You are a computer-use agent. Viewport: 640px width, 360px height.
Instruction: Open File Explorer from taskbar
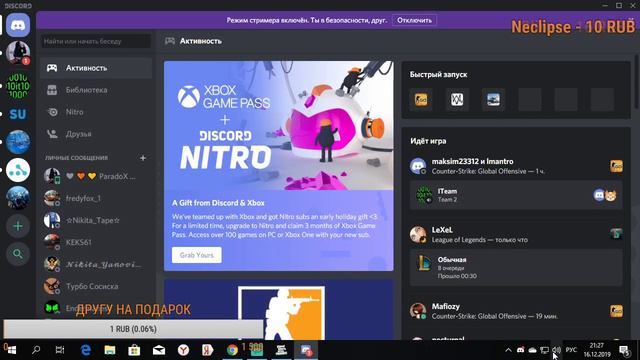110,350
